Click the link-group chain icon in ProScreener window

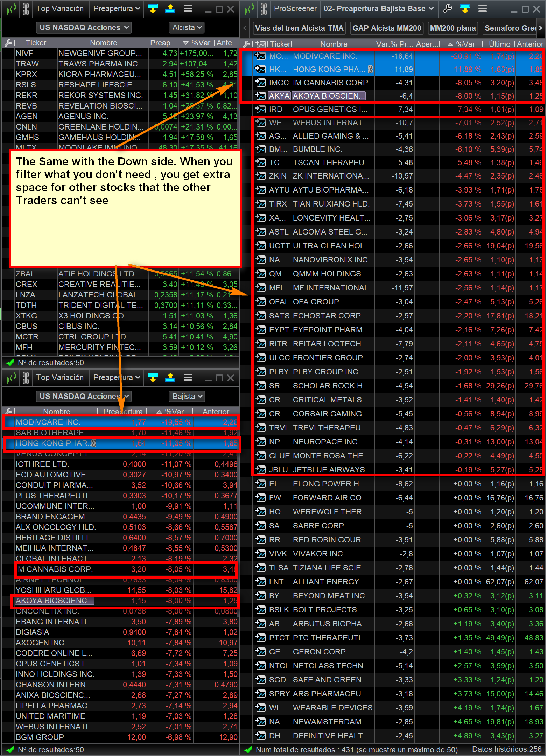coord(264,8)
